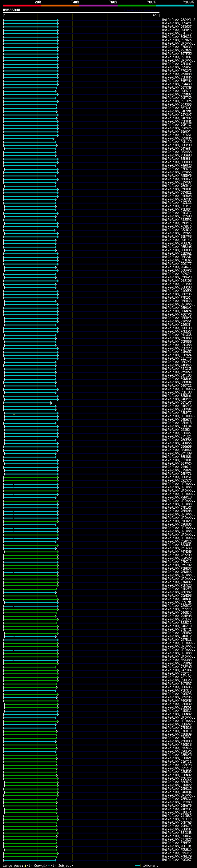197x868 pixels.
Task: Open hit UniRef100_B7FII5
Action: point(177,33)
